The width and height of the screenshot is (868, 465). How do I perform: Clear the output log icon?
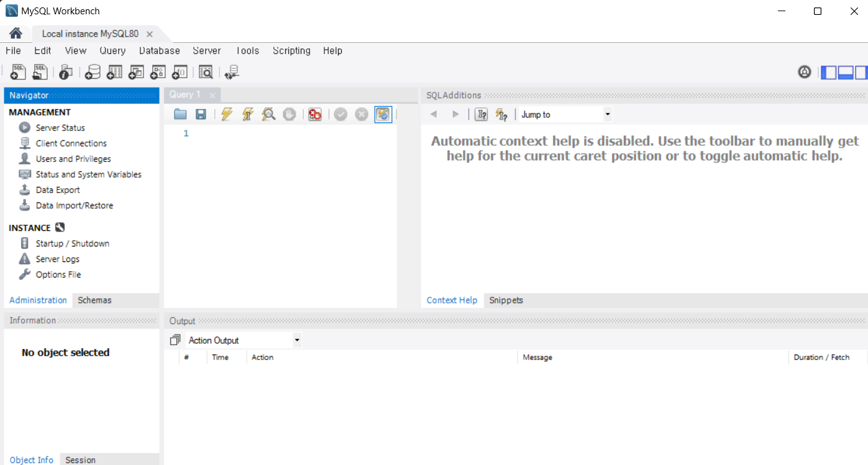pyautogui.click(x=175, y=340)
